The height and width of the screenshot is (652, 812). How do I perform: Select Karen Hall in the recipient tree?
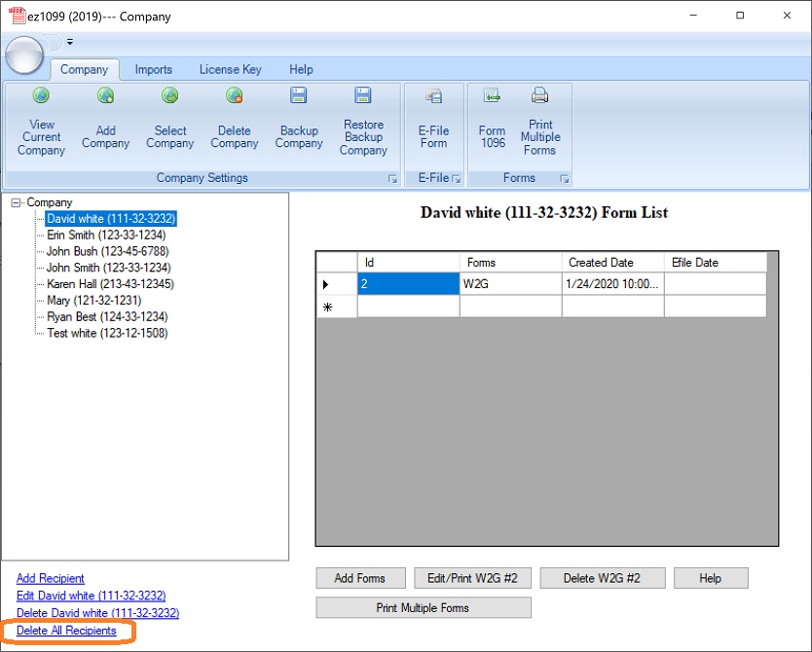pos(110,284)
